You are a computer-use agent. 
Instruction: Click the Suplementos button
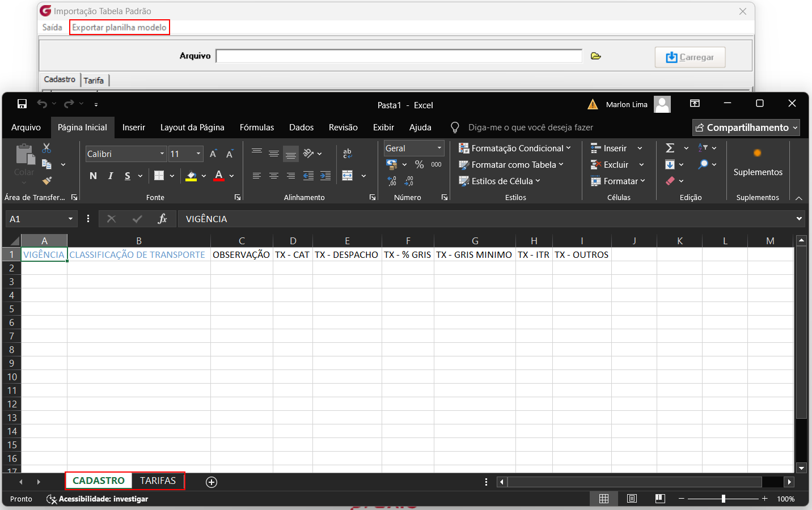[758, 163]
